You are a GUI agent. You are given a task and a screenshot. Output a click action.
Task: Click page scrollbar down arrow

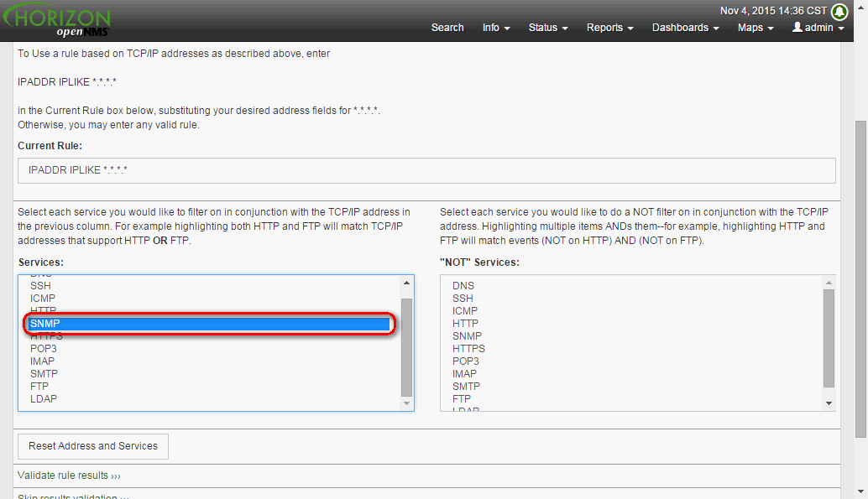tap(860, 491)
